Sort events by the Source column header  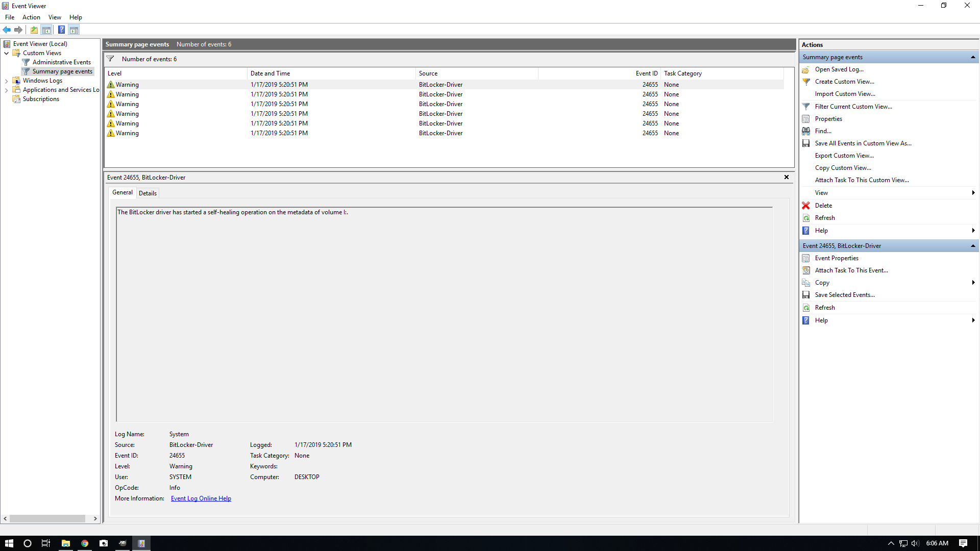477,73
